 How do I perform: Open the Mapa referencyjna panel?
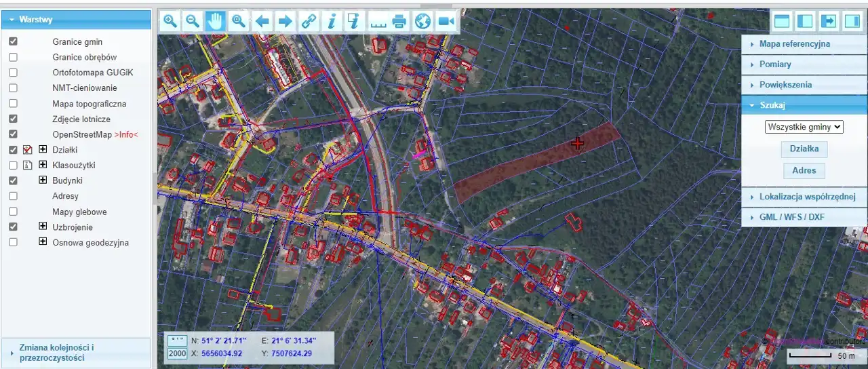794,44
